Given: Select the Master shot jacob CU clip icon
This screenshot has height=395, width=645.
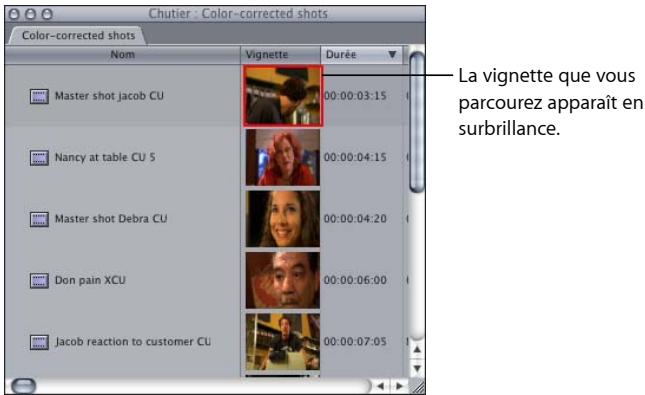Looking at the screenshot, I should coord(39,96).
